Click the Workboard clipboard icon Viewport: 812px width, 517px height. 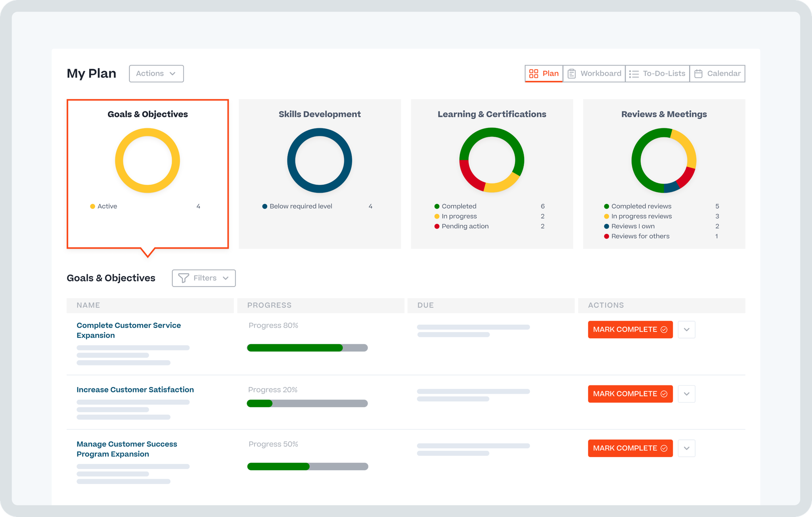571,74
